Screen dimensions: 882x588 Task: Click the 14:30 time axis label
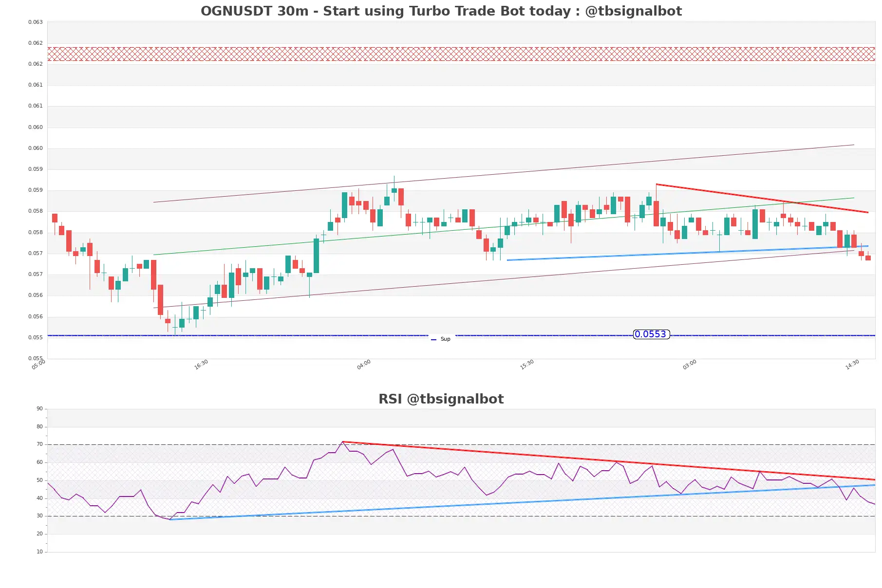tap(852, 365)
